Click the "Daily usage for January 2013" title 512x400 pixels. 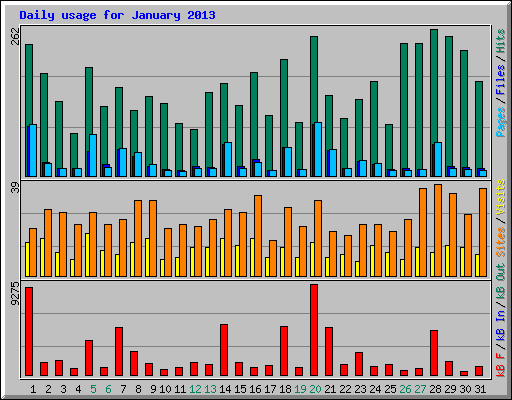pos(117,15)
